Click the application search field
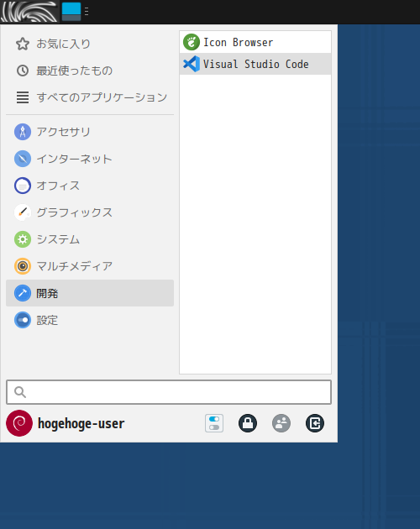 pos(169,392)
